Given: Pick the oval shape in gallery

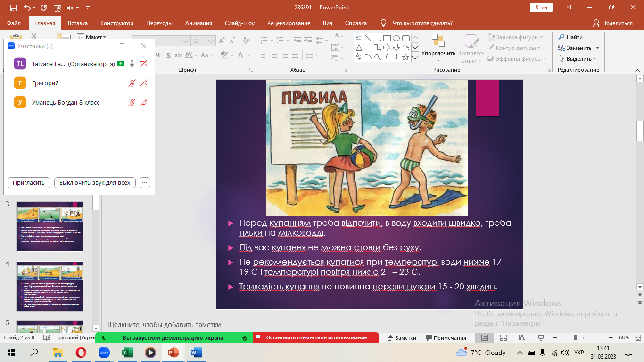Looking at the screenshot, I should pos(396,38).
